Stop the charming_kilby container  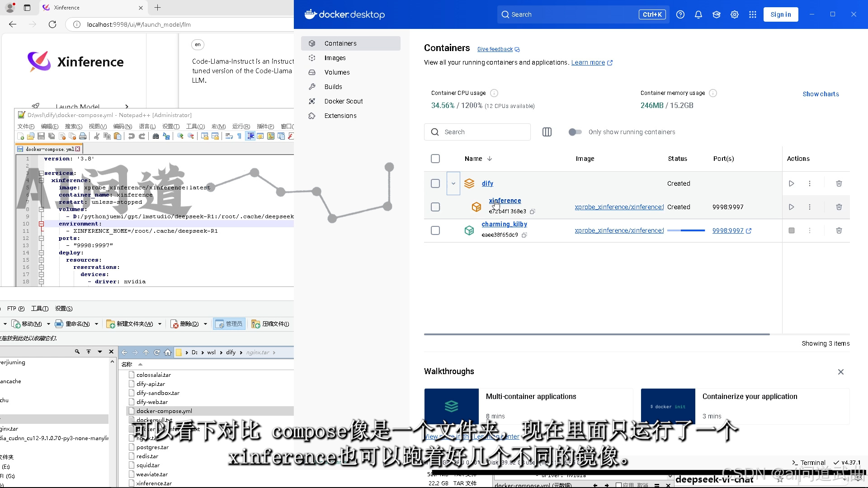[x=791, y=230]
